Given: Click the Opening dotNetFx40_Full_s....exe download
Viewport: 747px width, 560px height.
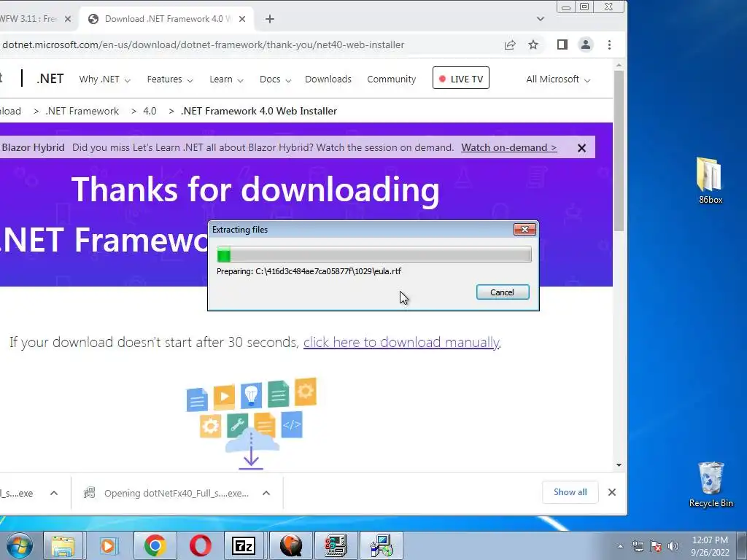Looking at the screenshot, I should tap(177, 494).
